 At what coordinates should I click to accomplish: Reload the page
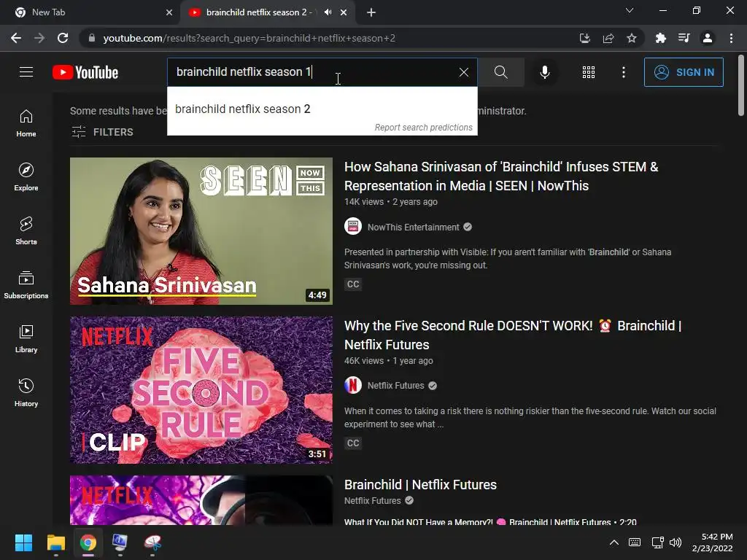pos(63,38)
